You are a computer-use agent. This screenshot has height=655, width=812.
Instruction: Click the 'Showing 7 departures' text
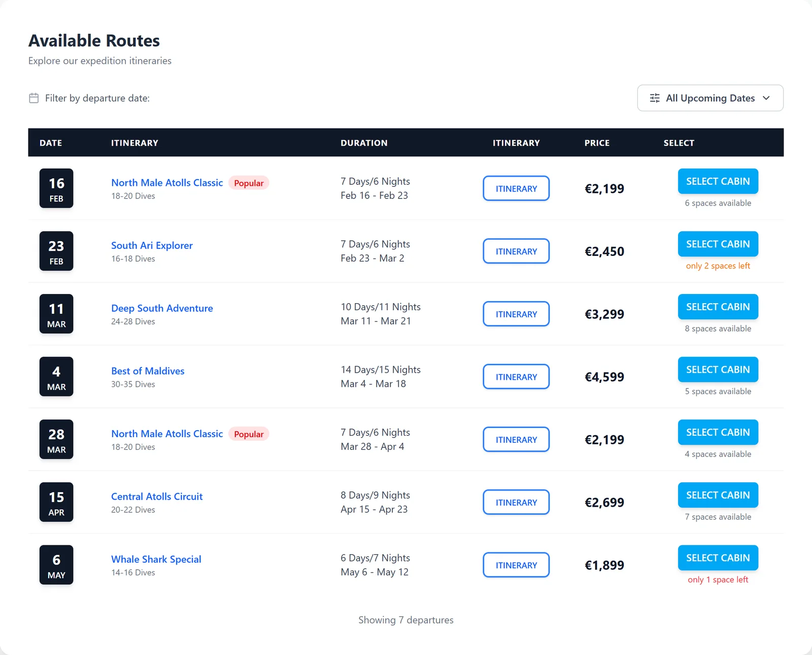(406, 620)
